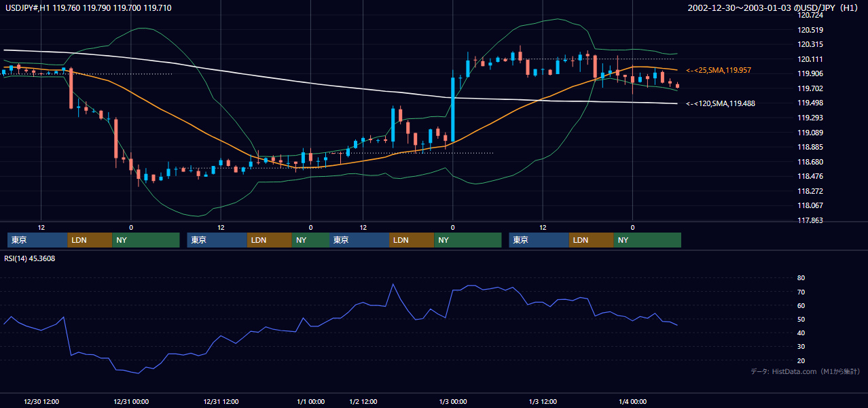Click RSI scale value 20
Image resolution: width=868 pixels, height=408 pixels.
[801, 360]
